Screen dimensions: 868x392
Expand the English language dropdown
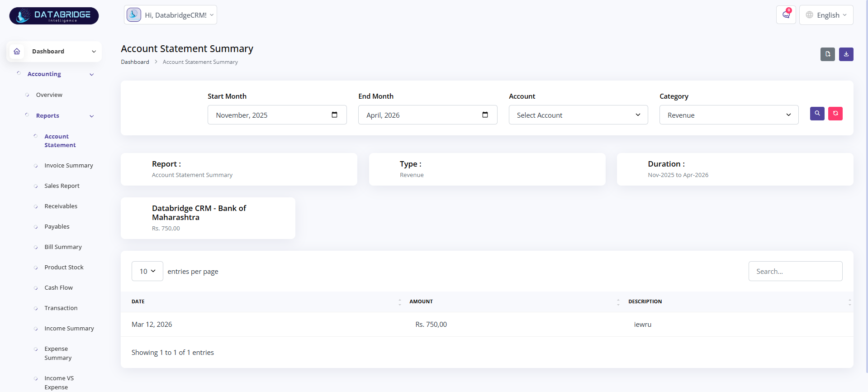coord(826,15)
